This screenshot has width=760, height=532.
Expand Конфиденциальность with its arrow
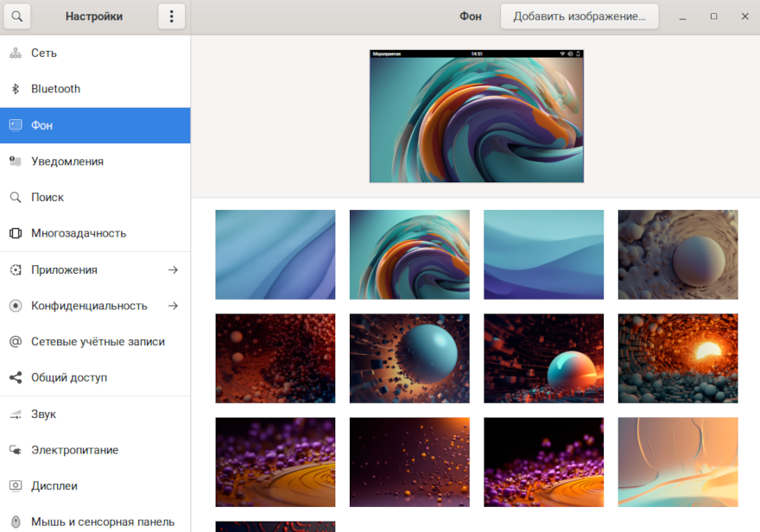tap(173, 306)
